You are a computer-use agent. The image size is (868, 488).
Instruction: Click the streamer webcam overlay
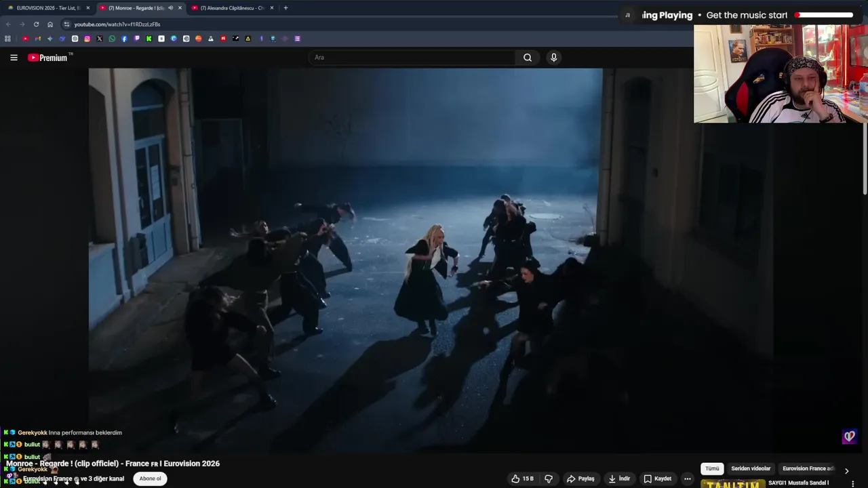[x=781, y=74]
